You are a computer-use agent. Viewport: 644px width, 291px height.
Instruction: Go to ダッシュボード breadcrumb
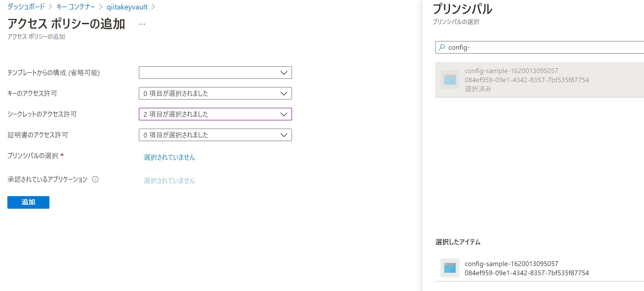(x=26, y=7)
